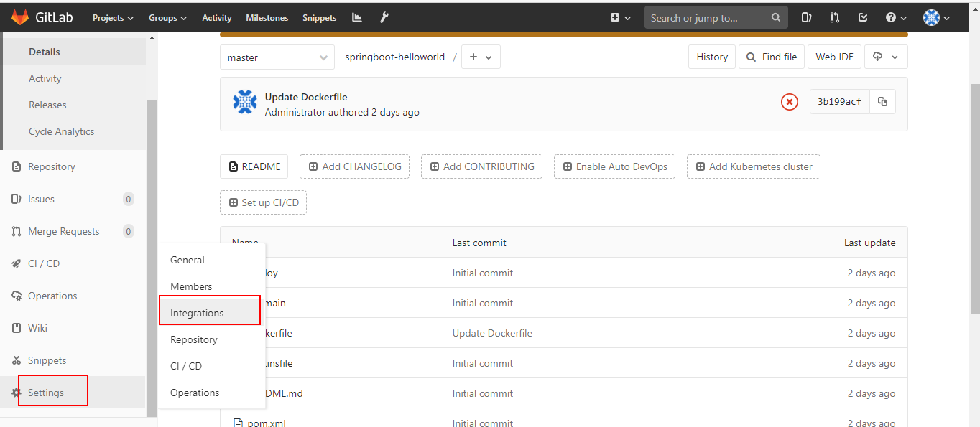980x427 pixels.
Task: Open the master branch selector dropdown
Action: tap(277, 57)
